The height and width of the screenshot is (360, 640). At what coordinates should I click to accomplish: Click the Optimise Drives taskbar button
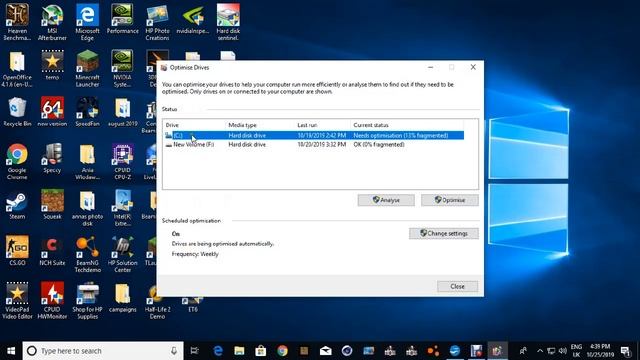click(x=497, y=351)
